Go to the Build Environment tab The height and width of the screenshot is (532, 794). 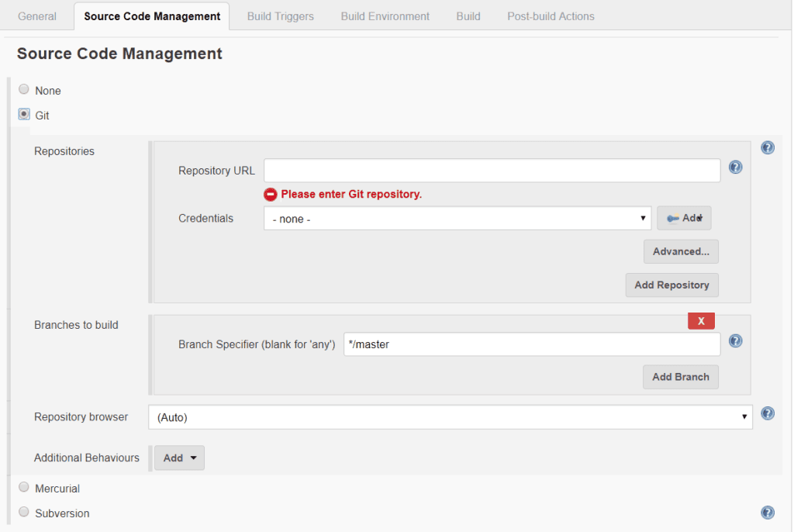click(x=385, y=16)
